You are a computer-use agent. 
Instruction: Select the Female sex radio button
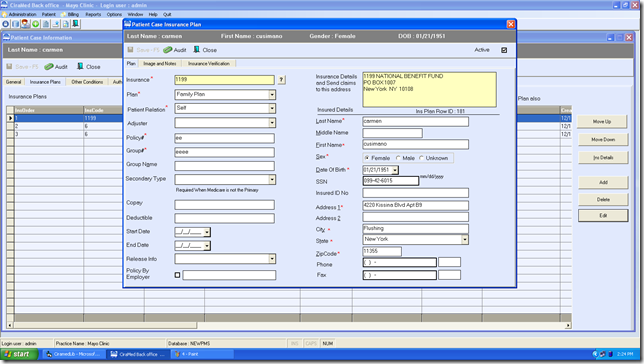click(x=367, y=158)
